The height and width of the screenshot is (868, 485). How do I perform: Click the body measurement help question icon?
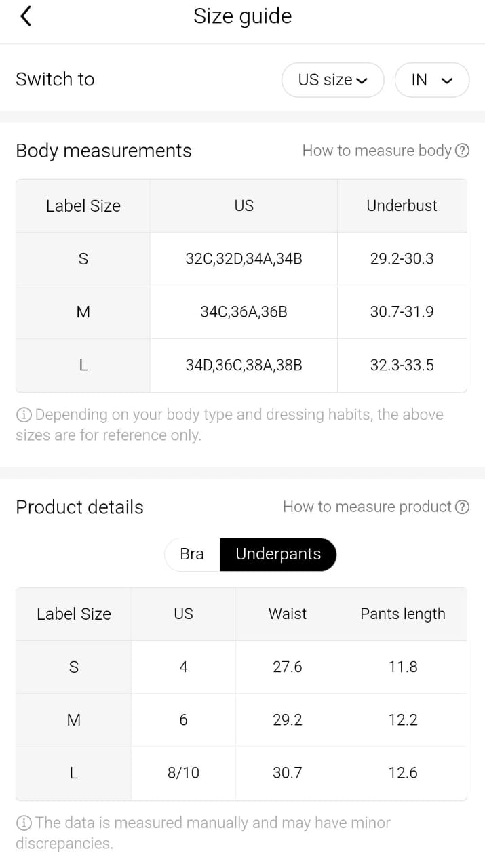(x=462, y=151)
